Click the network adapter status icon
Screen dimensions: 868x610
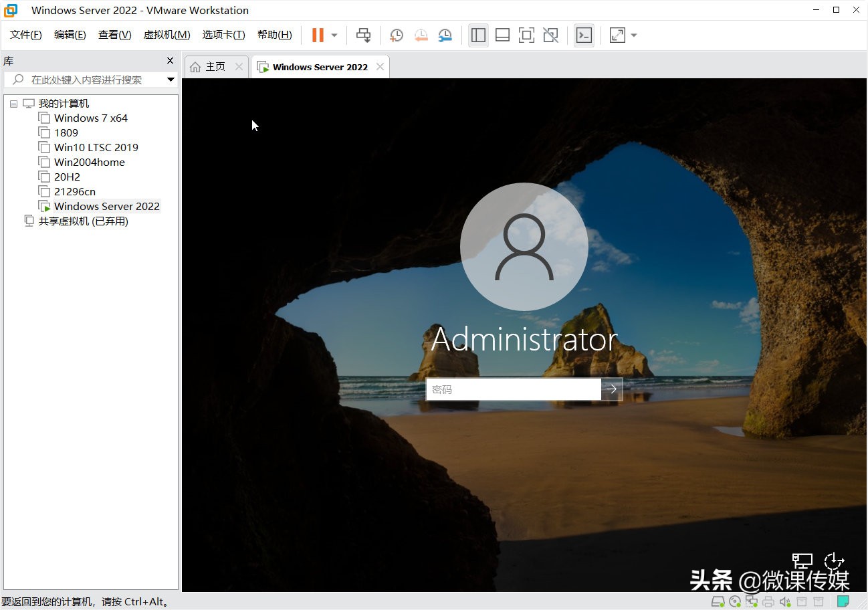(x=752, y=601)
